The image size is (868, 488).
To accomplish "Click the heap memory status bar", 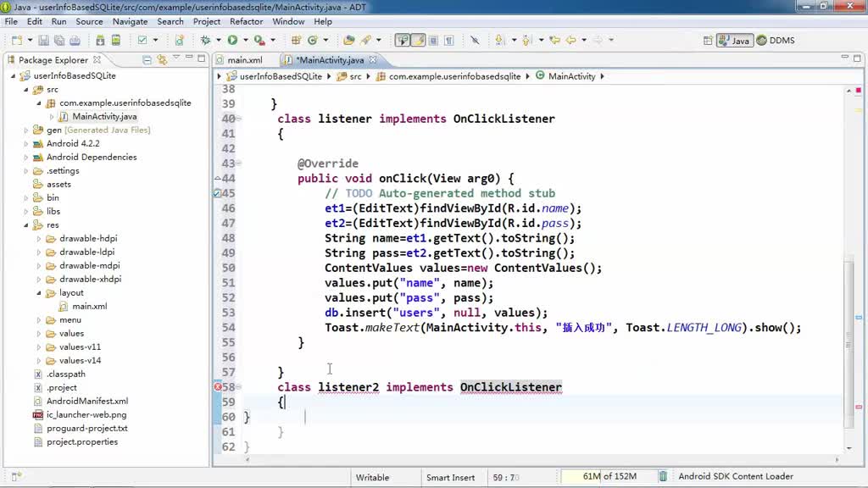I will point(609,476).
